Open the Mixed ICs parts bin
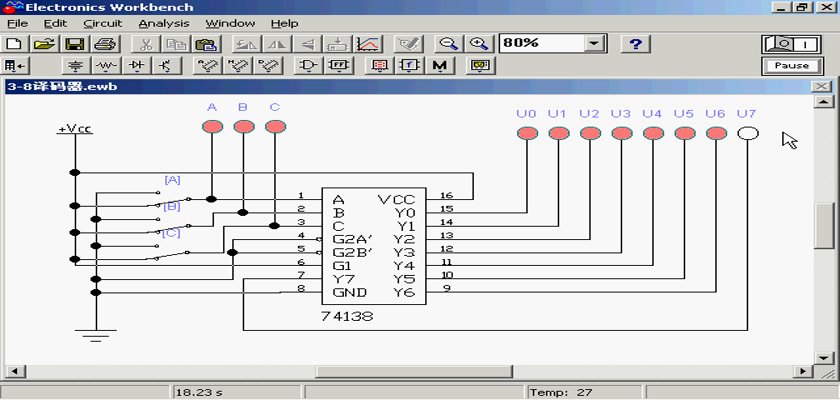This screenshot has height=400, width=840. pos(236,66)
